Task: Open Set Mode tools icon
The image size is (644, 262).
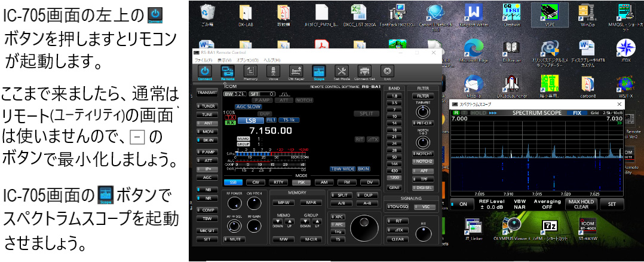Action: coord(342,72)
